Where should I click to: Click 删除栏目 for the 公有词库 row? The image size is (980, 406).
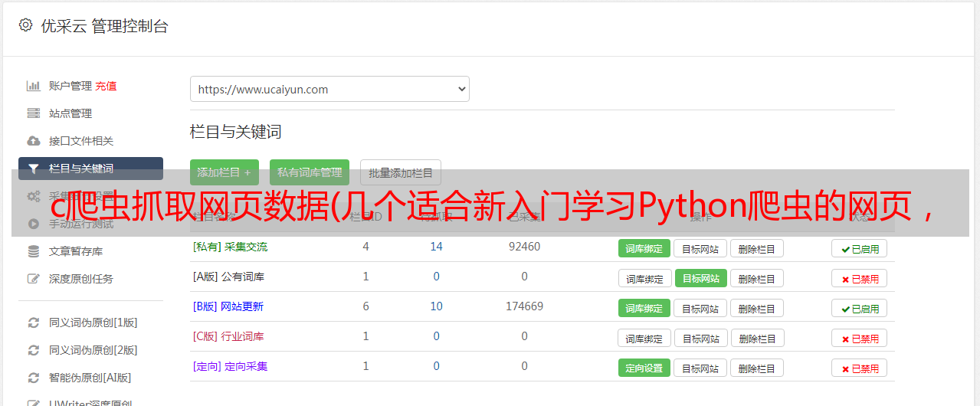(x=757, y=278)
